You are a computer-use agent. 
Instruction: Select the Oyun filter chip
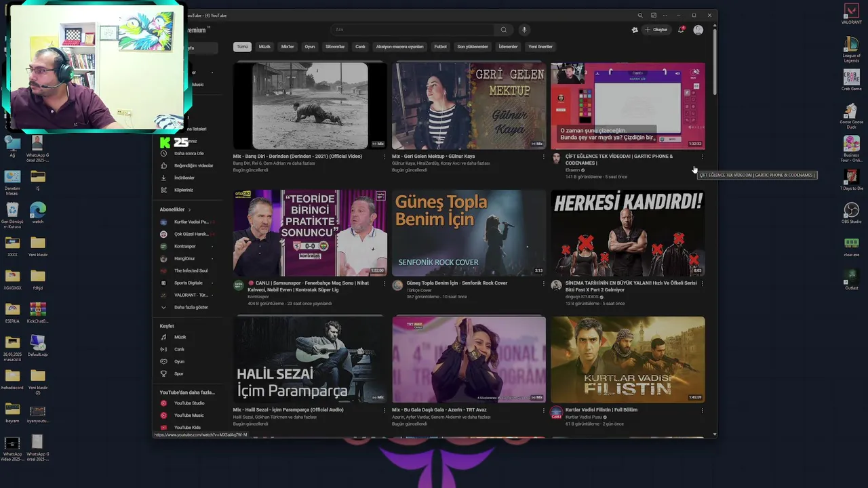[310, 47]
